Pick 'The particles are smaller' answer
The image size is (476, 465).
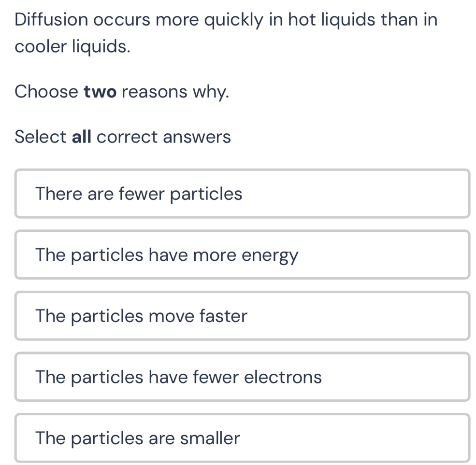click(242, 438)
